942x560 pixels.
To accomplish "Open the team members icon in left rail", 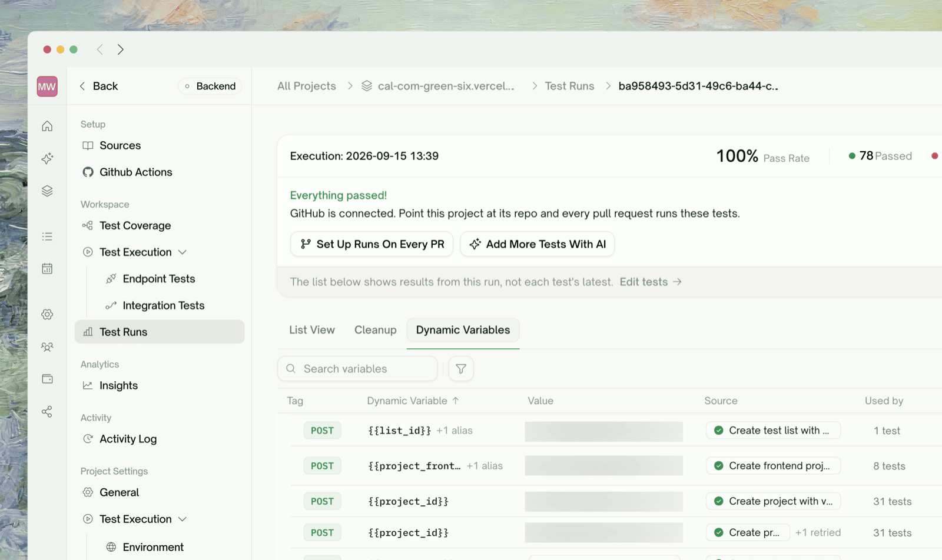I will coord(47,346).
